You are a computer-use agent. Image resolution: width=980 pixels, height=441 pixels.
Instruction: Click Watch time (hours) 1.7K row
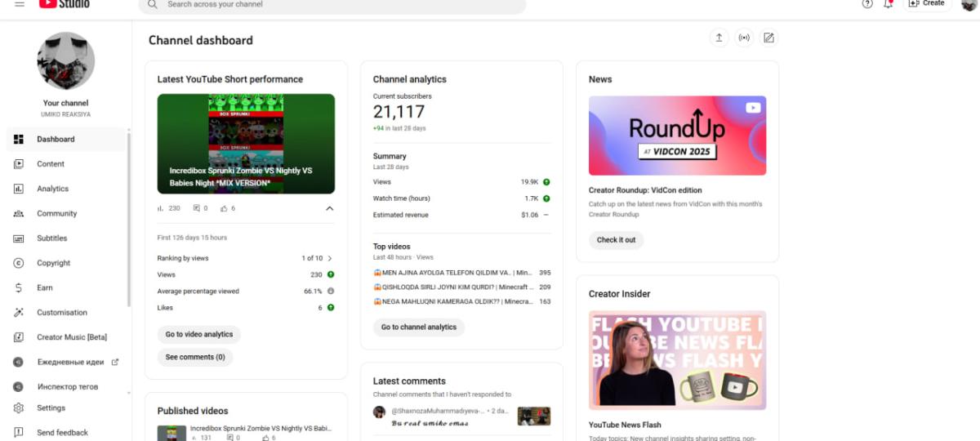[x=461, y=198]
